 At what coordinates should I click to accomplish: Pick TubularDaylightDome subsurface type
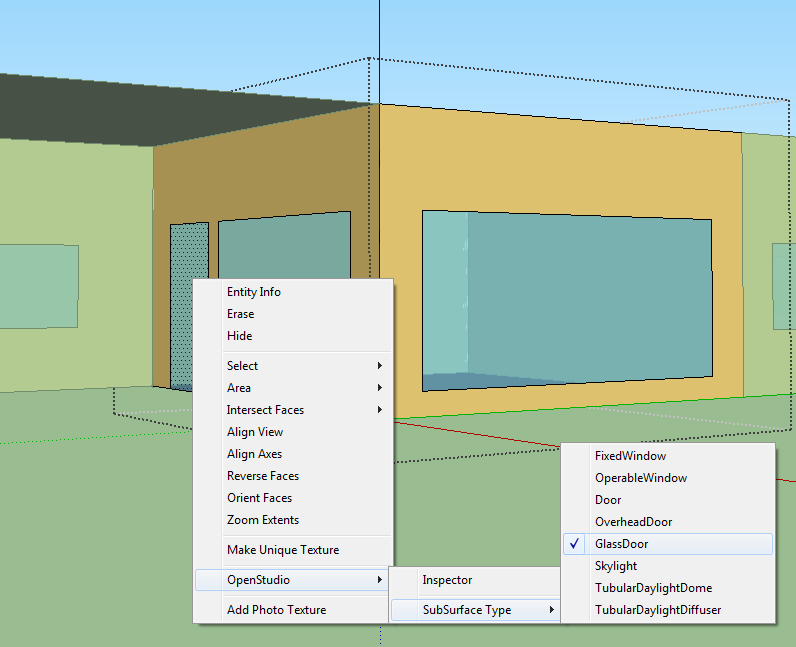(x=653, y=588)
